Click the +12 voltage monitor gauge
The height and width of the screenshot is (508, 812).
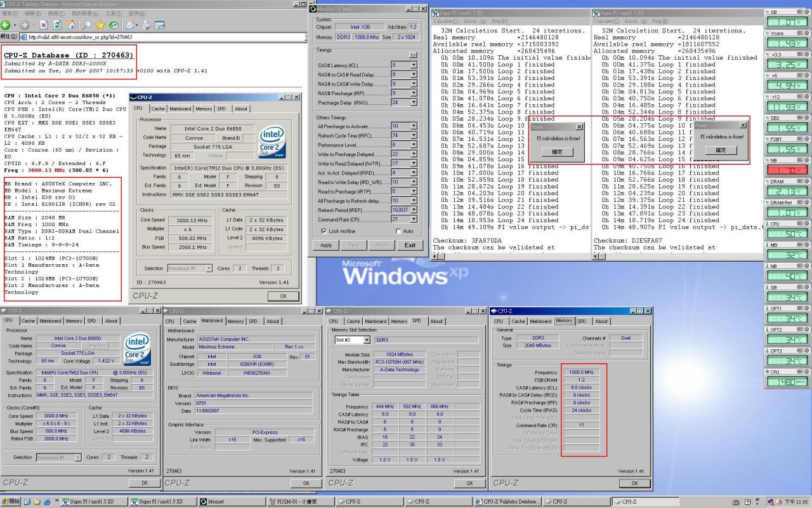pyautogui.click(x=788, y=103)
